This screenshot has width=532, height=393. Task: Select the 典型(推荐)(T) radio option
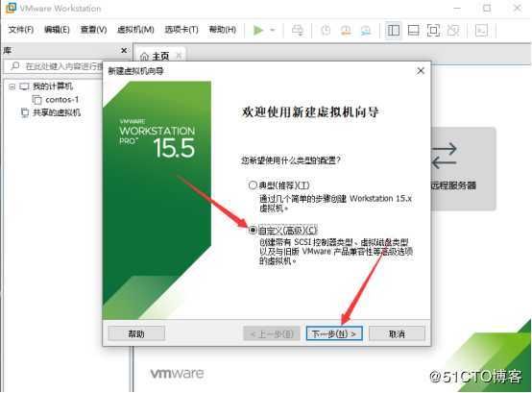point(253,184)
